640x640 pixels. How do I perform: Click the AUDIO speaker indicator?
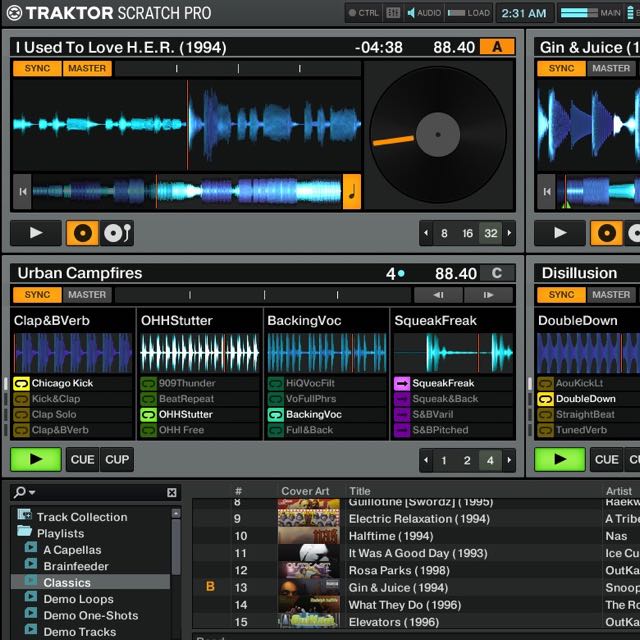coord(424,13)
